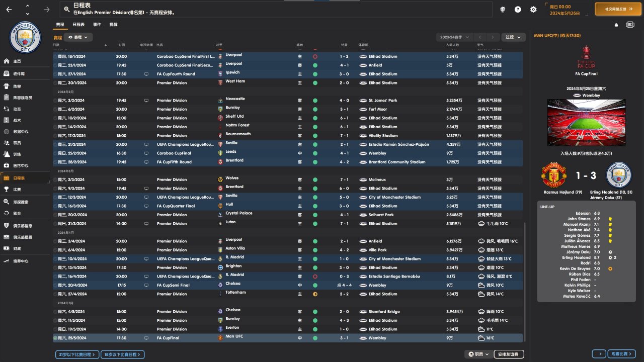The height and width of the screenshot is (362, 644).
Task: Switch to the 提醒 tab
Action: click(x=113, y=25)
